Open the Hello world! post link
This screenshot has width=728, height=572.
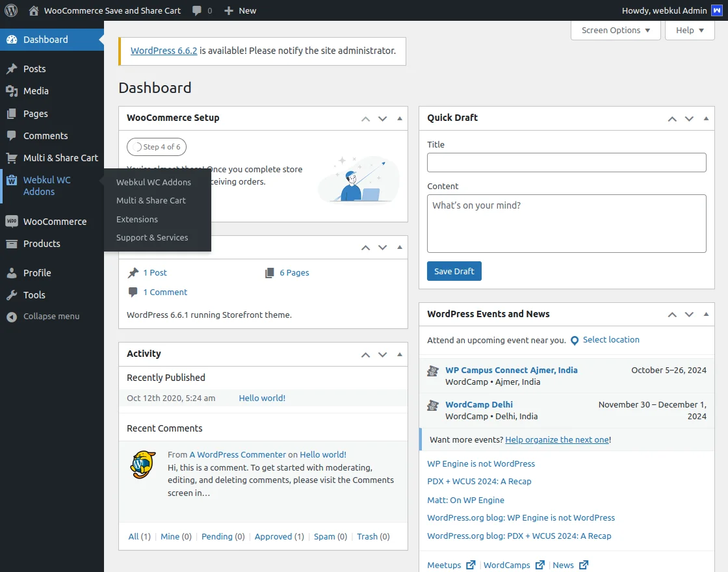click(262, 397)
